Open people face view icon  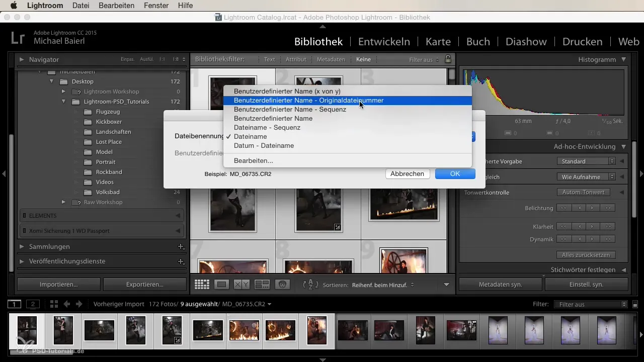[283, 284]
